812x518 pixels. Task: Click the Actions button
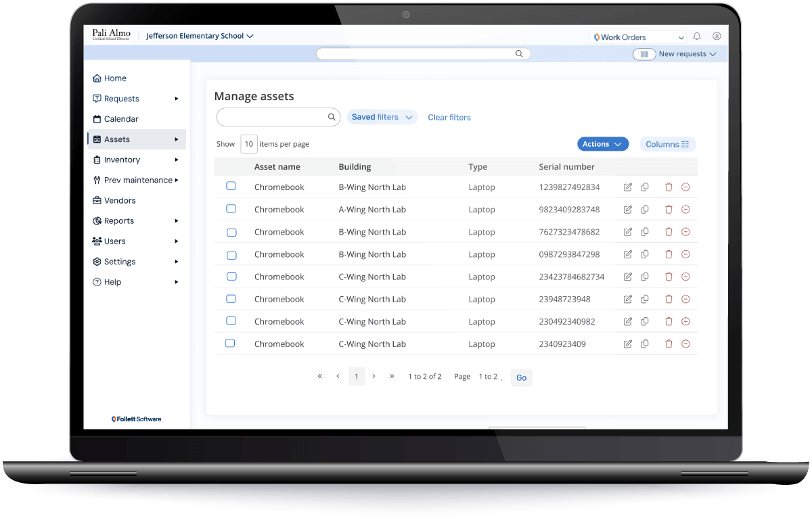602,144
